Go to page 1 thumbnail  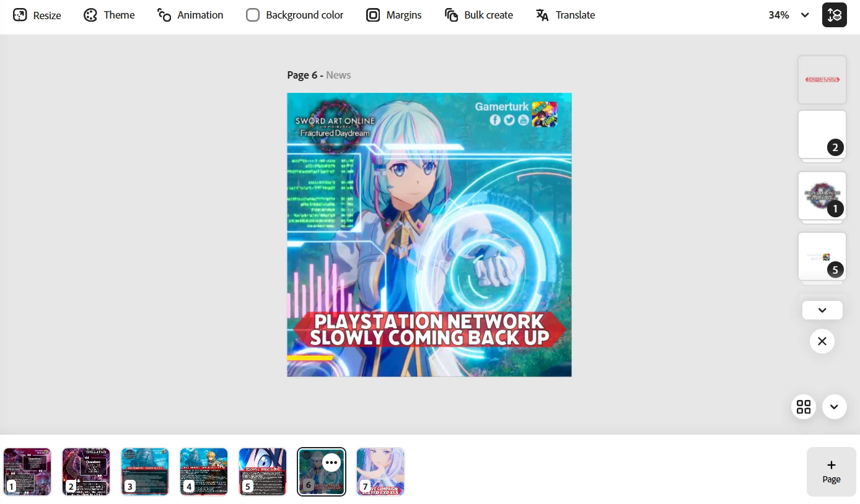pos(27,472)
